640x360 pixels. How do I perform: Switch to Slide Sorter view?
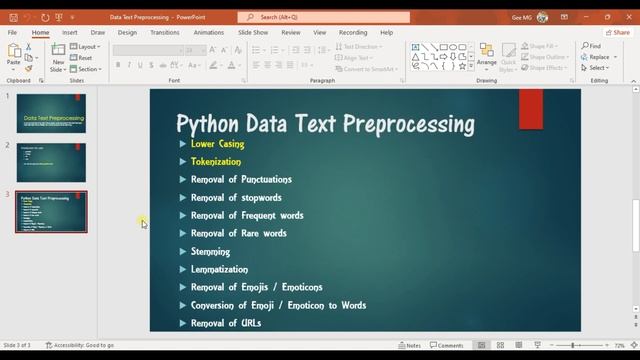[500, 345]
